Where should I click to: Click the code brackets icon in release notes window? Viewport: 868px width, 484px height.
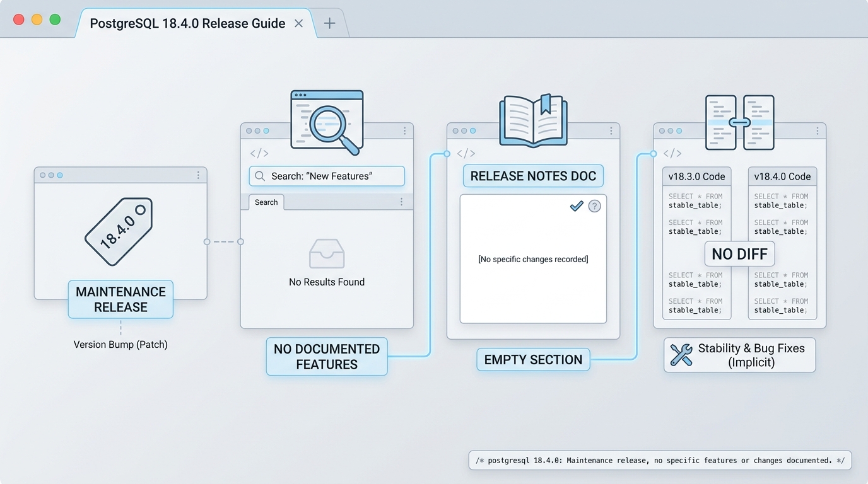tap(466, 153)
